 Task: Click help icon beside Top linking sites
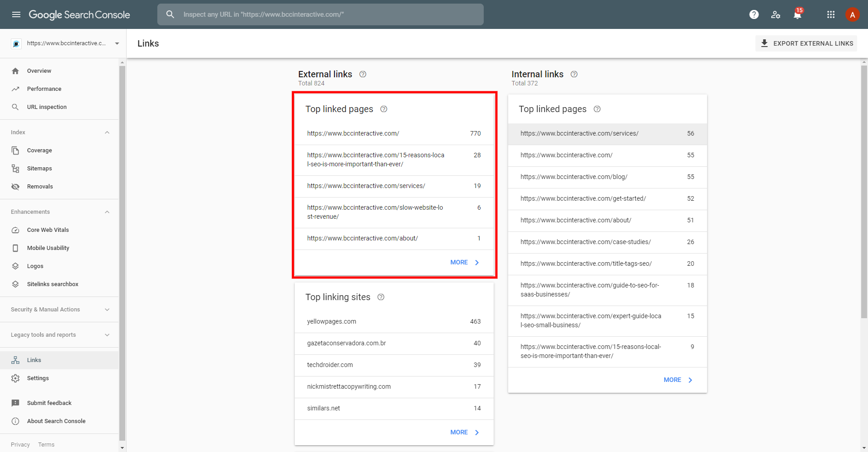(381, 297)
